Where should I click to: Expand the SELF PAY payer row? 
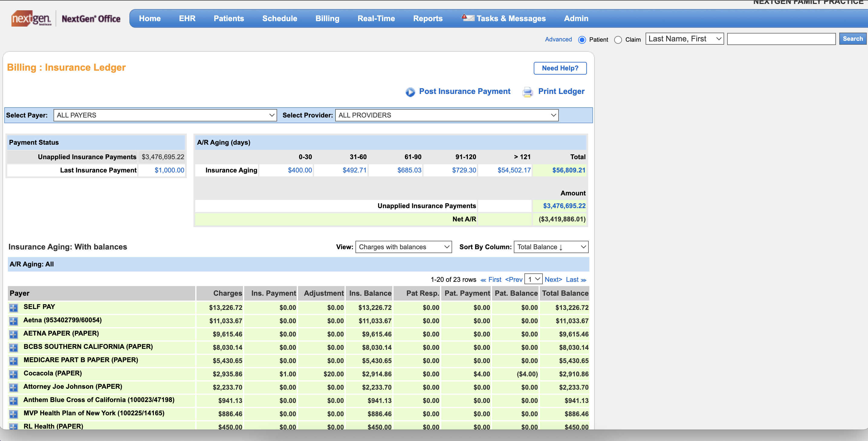coord(14,307)
